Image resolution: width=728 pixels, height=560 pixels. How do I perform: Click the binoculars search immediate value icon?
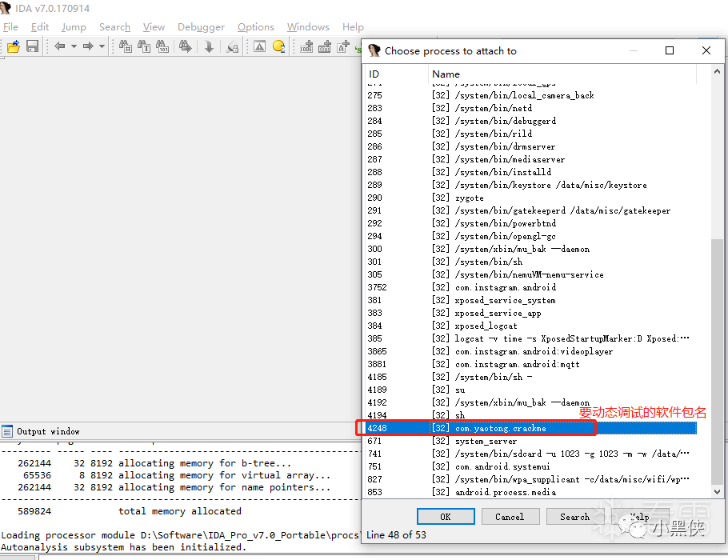coord(126,46)
